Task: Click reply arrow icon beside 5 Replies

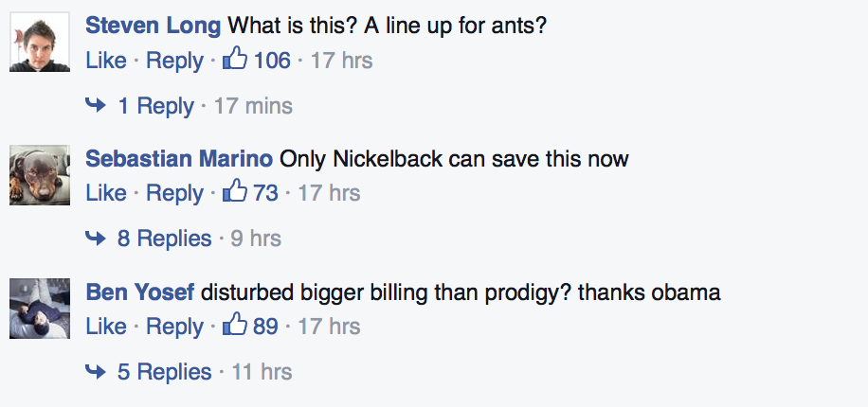Action: coord(96,372)
